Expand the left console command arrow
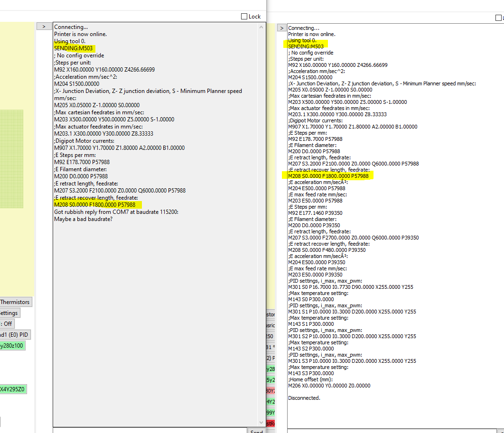 pos(44,26)
